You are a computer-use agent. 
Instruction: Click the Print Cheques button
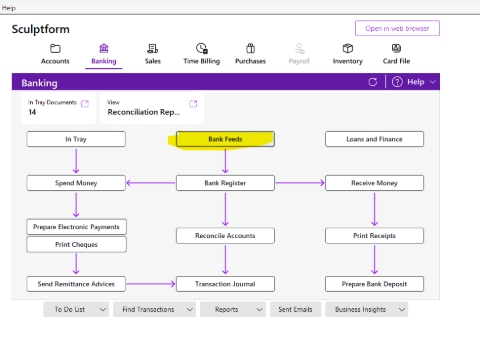[76, 245]
